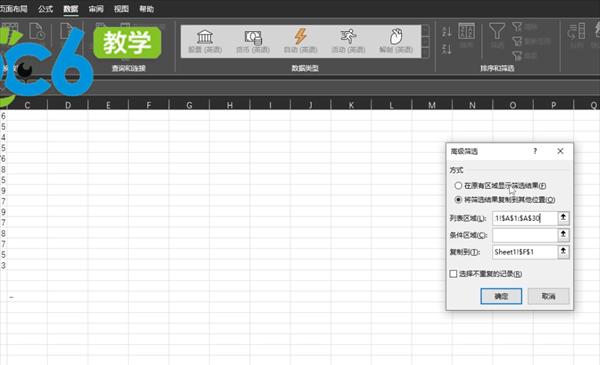The width and height of the screenshot is (600, 365).
Task: Select column L header
Action: click(391, 105)
